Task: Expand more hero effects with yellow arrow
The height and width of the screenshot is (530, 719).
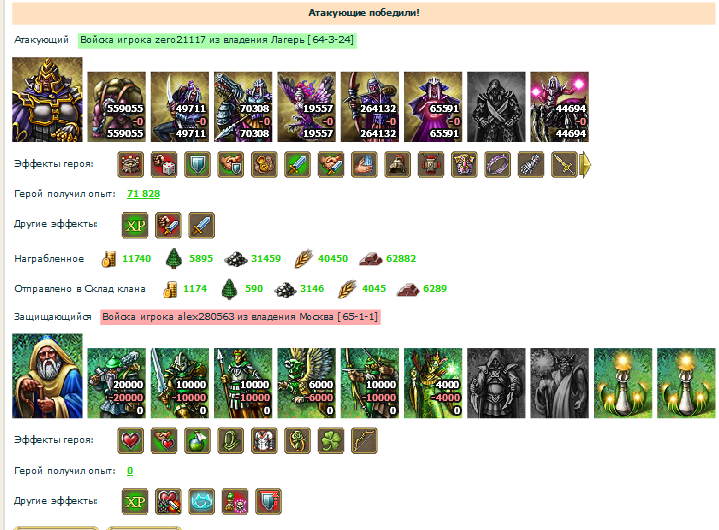Action: tap(586, 164)
